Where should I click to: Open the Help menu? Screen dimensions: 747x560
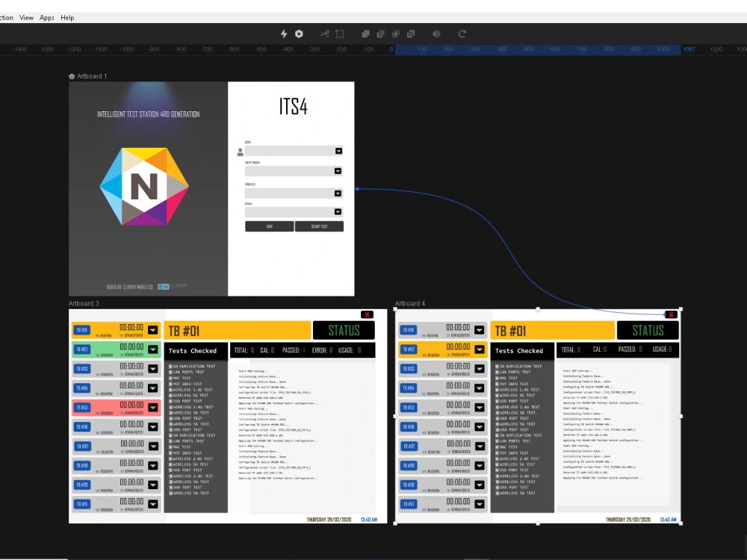click(x=67, y=18)
